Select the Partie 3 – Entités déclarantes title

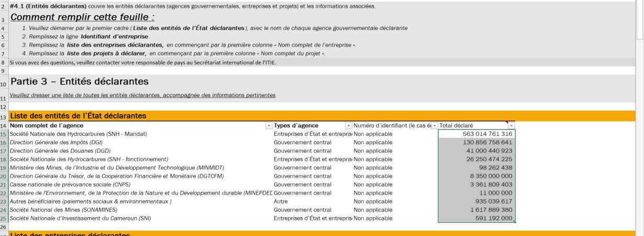pyautogui.click(x=80, y=81)
